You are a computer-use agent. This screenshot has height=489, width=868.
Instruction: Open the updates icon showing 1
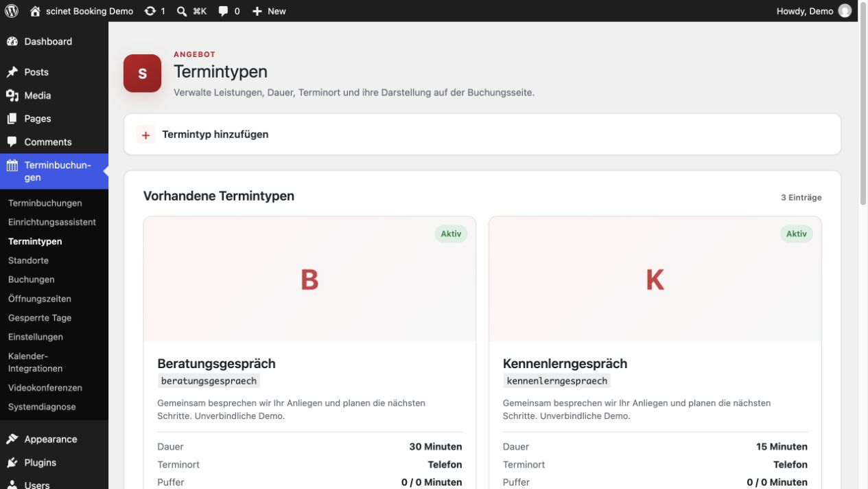[x=150, y=11]
